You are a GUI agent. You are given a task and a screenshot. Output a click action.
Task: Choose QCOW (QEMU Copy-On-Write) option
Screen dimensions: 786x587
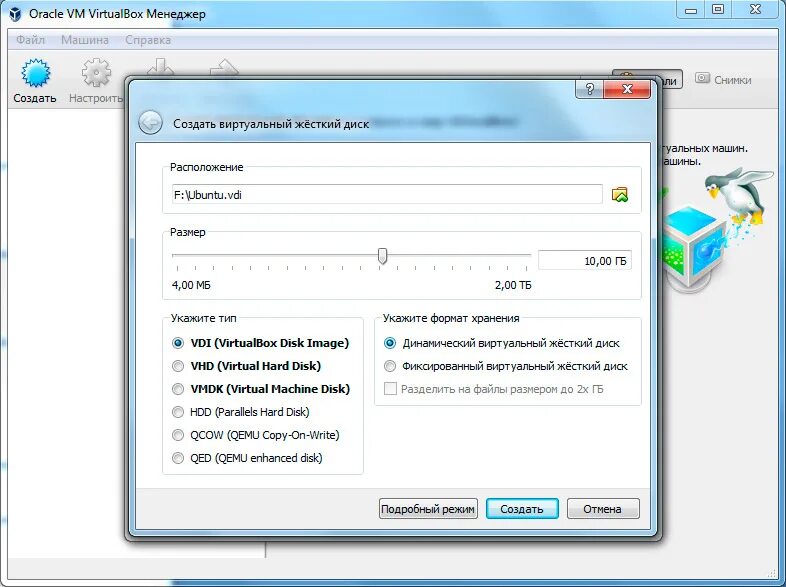click(x=256, y=435)
